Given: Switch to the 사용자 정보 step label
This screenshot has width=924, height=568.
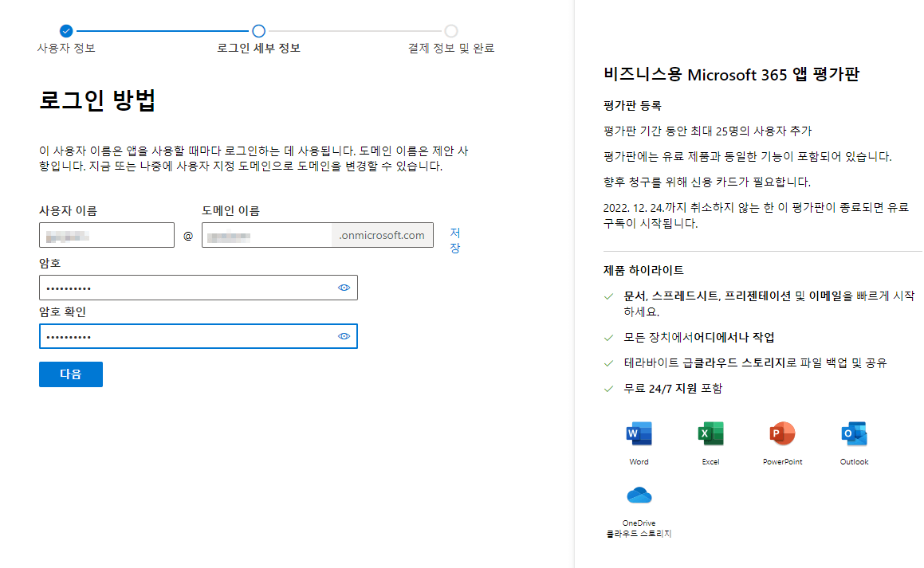Looking at the screenshot, I should (65, 48).
